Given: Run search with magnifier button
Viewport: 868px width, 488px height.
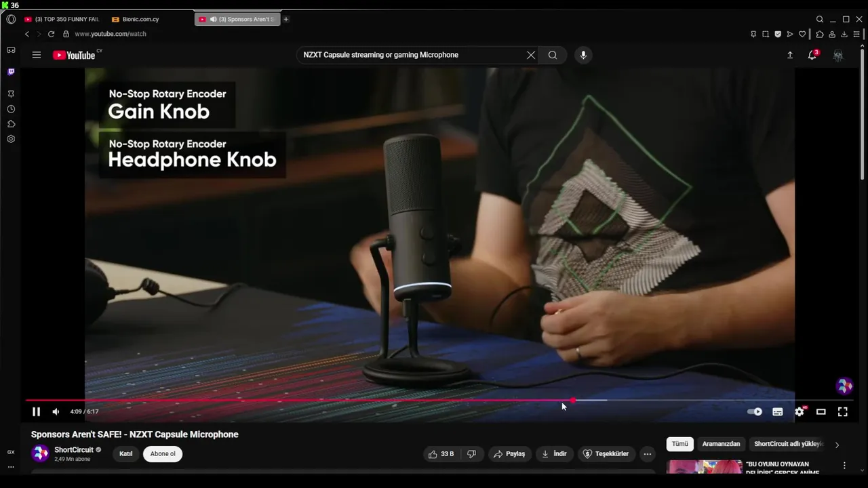Looking at the screenshot, I should 553,55.
